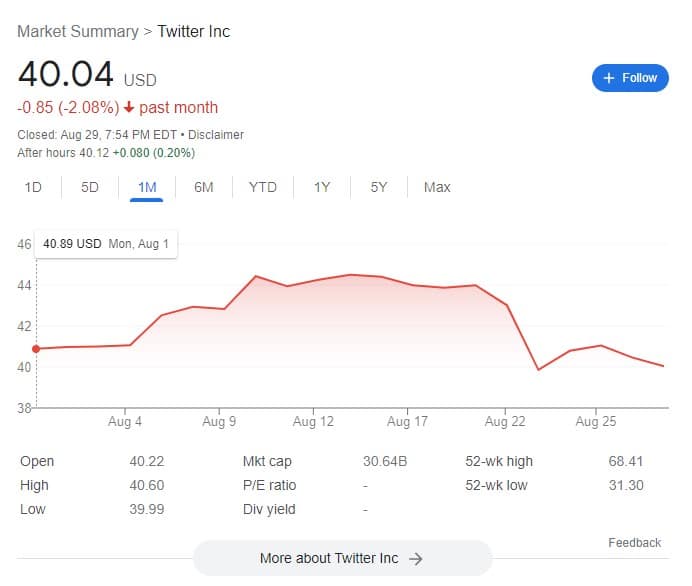Open the Market Summary breadcrumb link
The height and width of the screenshot is (586, 692).
pos(78,31)
